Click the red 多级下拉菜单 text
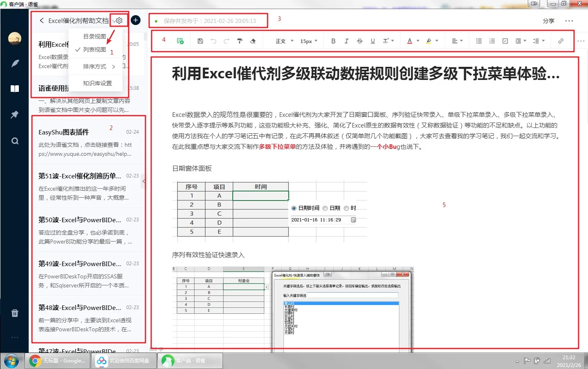 click(x=277, y=147)
